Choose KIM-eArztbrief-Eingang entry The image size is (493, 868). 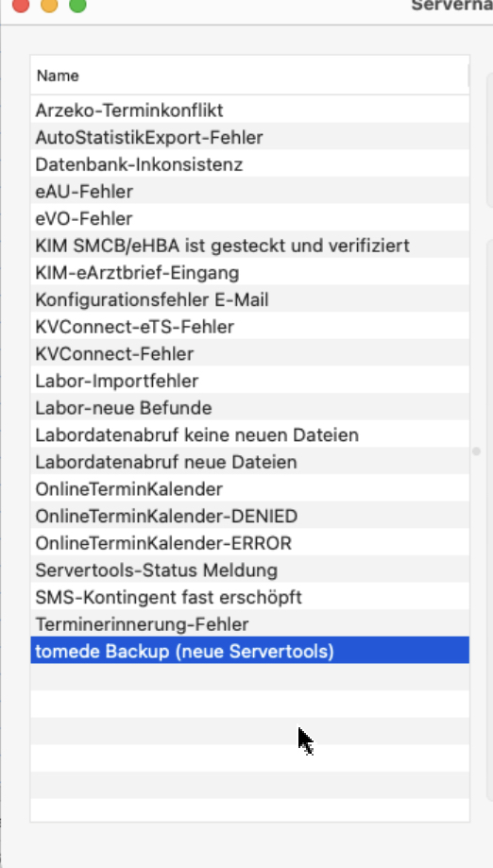(250, 272)
